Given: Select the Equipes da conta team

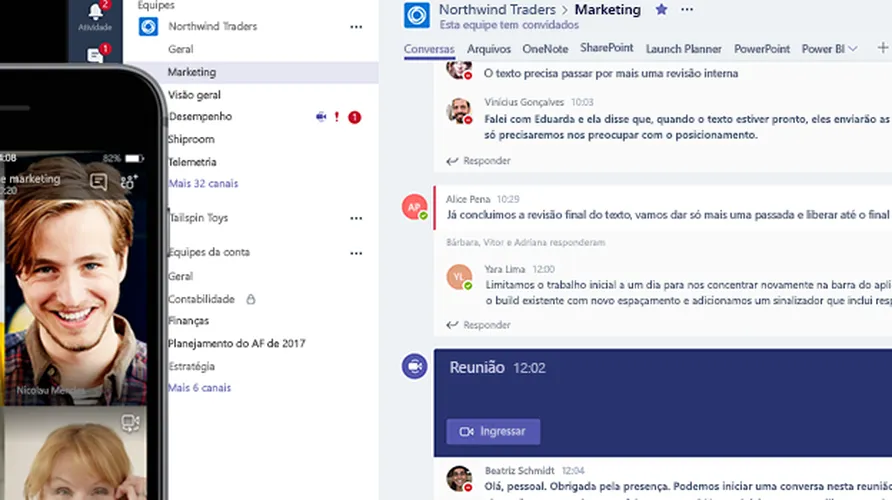Looking at the screenshot, I should (x=209, y=251).
